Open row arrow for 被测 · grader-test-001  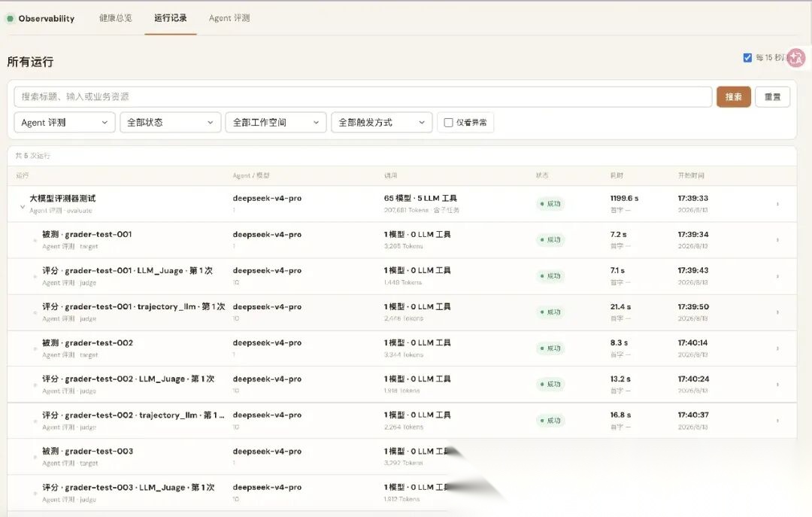pyautogui.click(x=777, y=240)
